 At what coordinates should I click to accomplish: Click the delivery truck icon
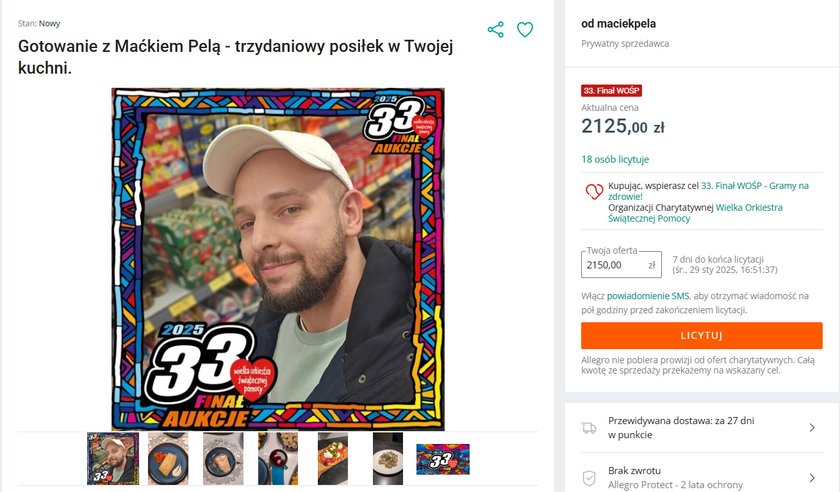(x=589, y=428)
